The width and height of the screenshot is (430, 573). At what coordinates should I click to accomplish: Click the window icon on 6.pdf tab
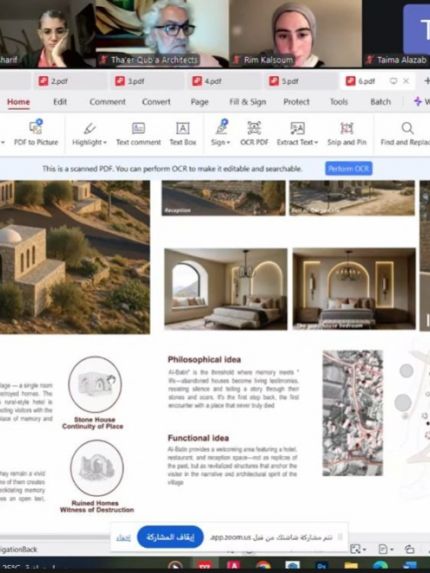tap(393, 81)
